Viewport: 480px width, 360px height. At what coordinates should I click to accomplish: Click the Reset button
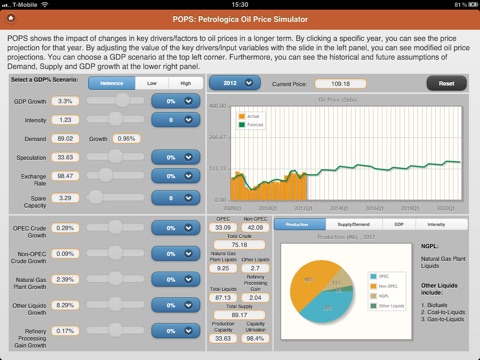click(447, 83)
